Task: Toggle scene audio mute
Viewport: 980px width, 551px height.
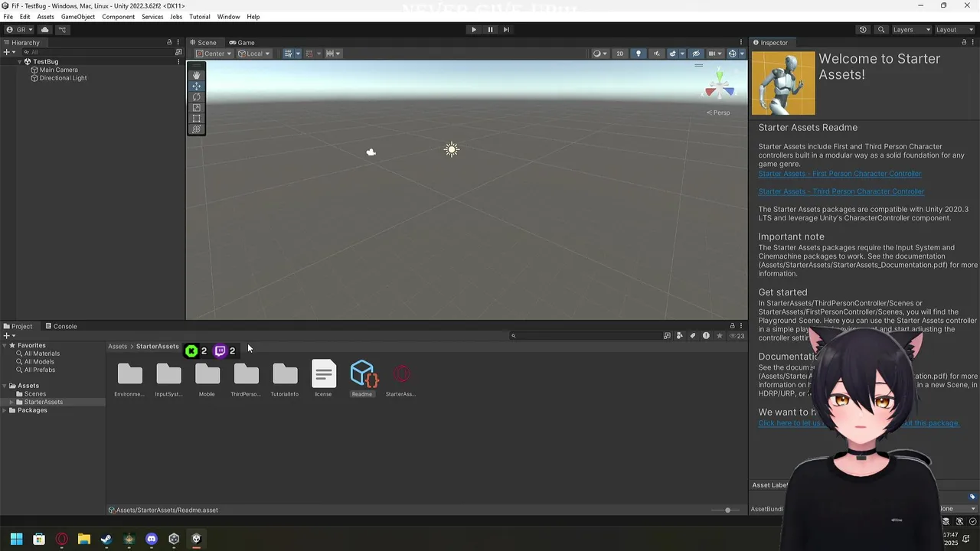Action: pos(656,54)
